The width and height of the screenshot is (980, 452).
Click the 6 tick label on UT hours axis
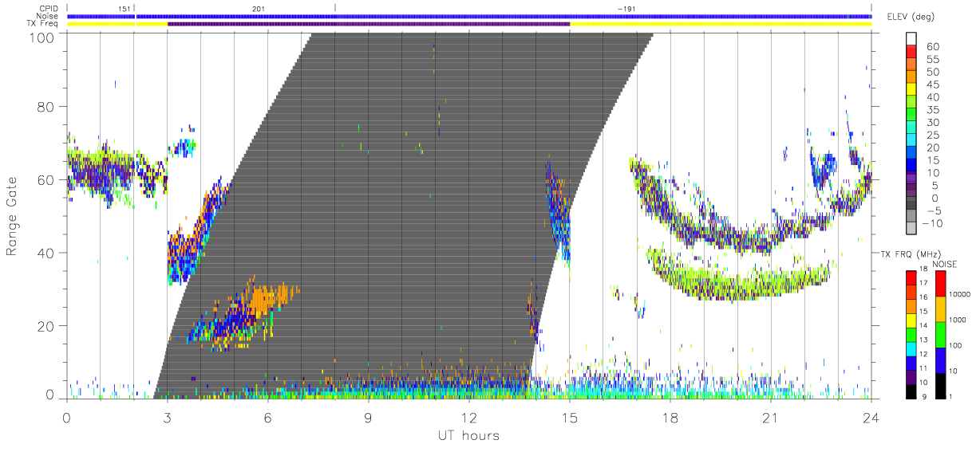[267, 417]
